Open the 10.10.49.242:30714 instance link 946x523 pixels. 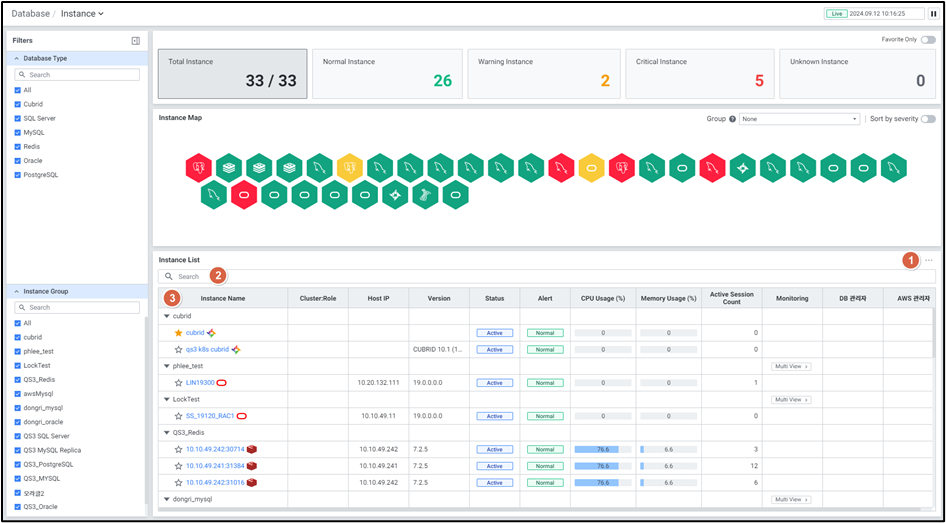click(x=215, y=450)
